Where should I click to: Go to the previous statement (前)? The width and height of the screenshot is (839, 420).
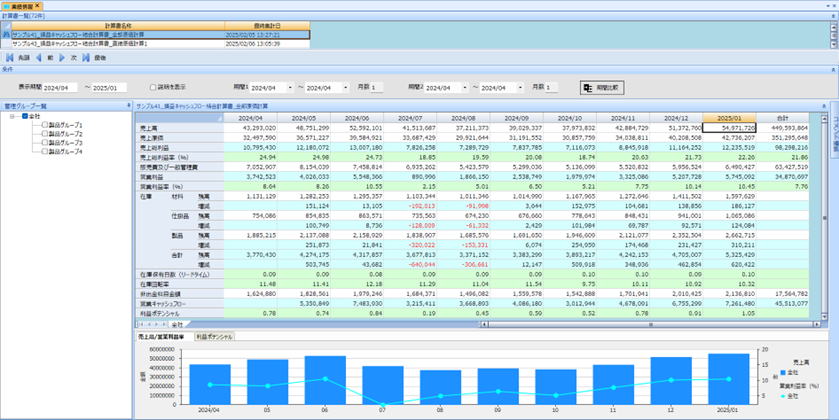click(43, 58)
